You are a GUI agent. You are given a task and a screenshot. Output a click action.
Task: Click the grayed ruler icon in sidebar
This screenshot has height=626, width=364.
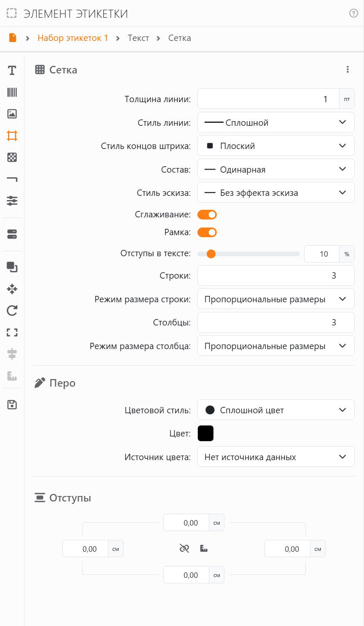coord(12,376)
